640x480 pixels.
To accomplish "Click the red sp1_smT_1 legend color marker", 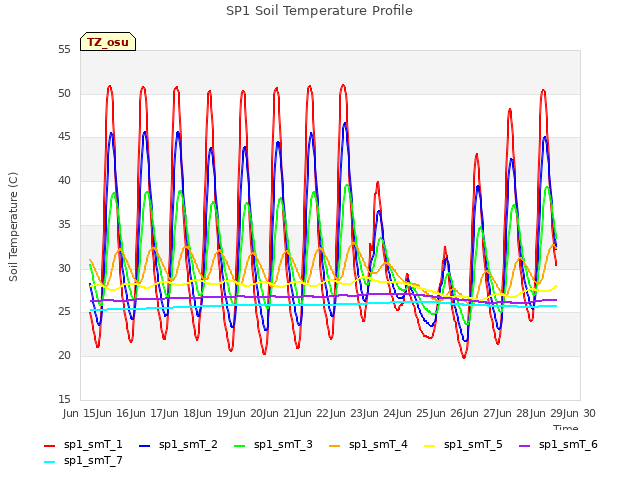I will point(49,446).
